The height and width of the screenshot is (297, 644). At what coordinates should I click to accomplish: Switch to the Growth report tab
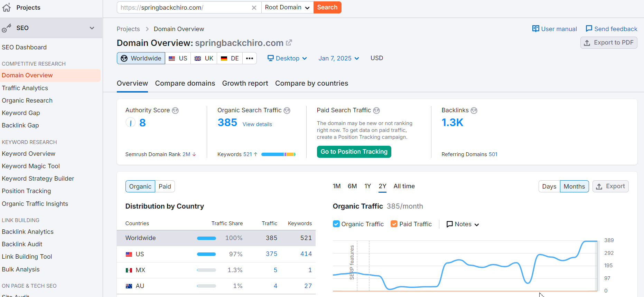(245, 83)
